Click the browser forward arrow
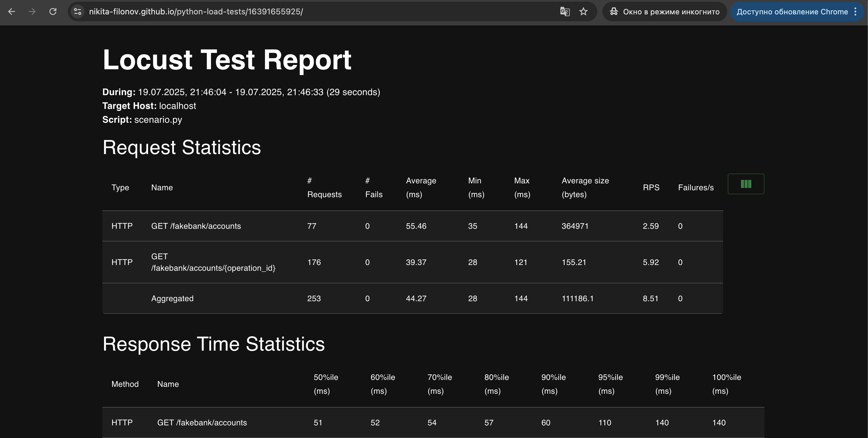The image size is (868, 438). coord(32,12)
